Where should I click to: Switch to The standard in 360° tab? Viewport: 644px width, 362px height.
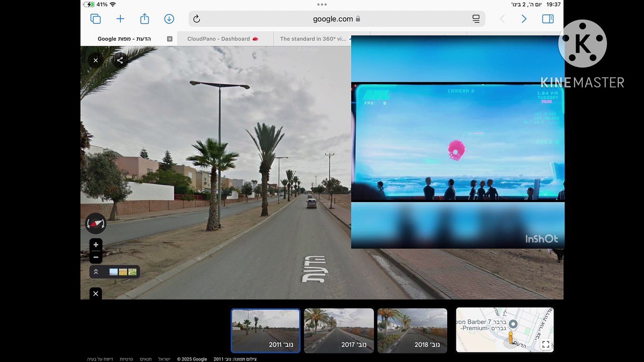point(313,39)
